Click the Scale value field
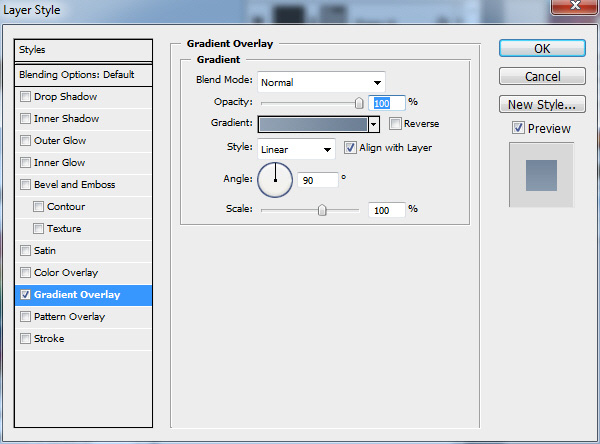600x444 pixels. click(386, 210)
